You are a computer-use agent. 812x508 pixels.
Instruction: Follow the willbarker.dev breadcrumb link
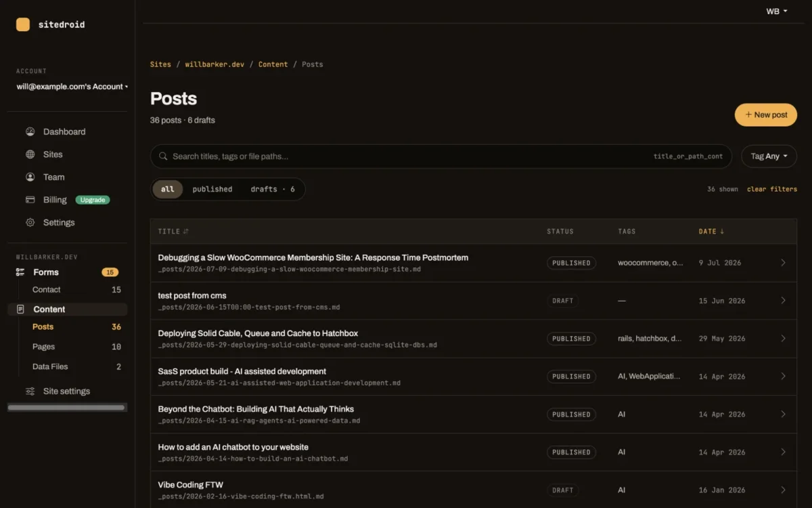pyautogui.click(x=215, y=64)
